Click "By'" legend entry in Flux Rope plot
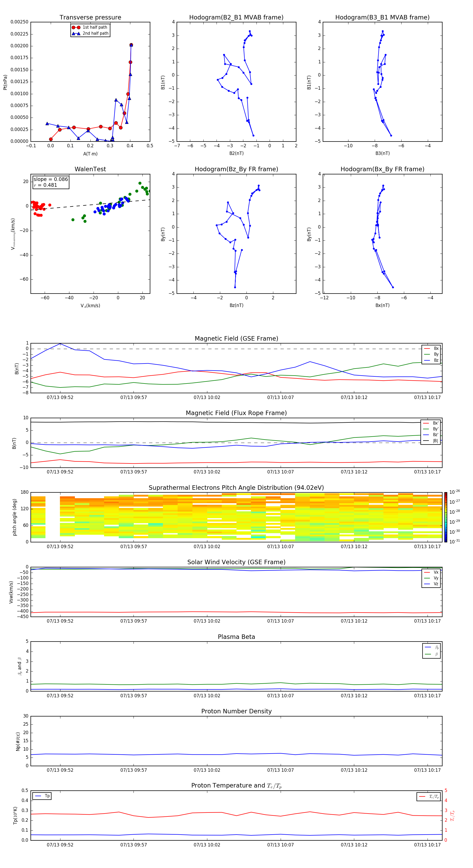Screen dimensions: 473x868 pyautogui.click(x=431, y=429)
